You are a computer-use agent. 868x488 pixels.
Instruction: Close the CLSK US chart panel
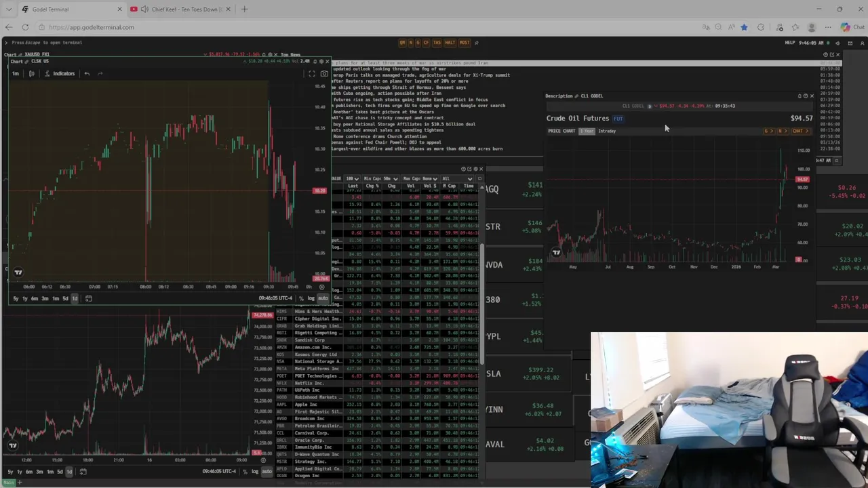pos(328,62)
